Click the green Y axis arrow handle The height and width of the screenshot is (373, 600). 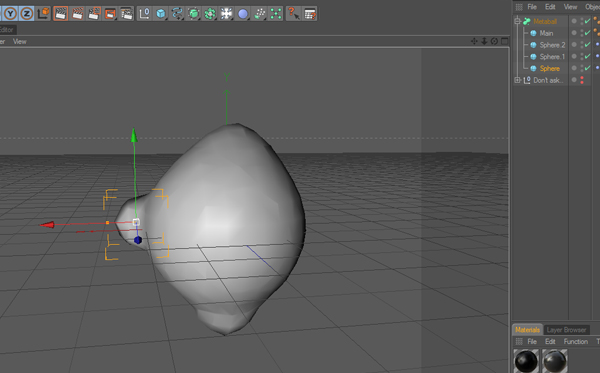tap(134, 135)
